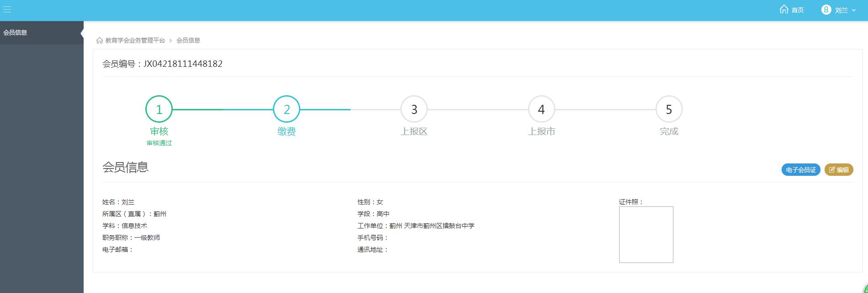
Task: Select 会员信息 in the left sidebar
Action: [x=16, y=33]
